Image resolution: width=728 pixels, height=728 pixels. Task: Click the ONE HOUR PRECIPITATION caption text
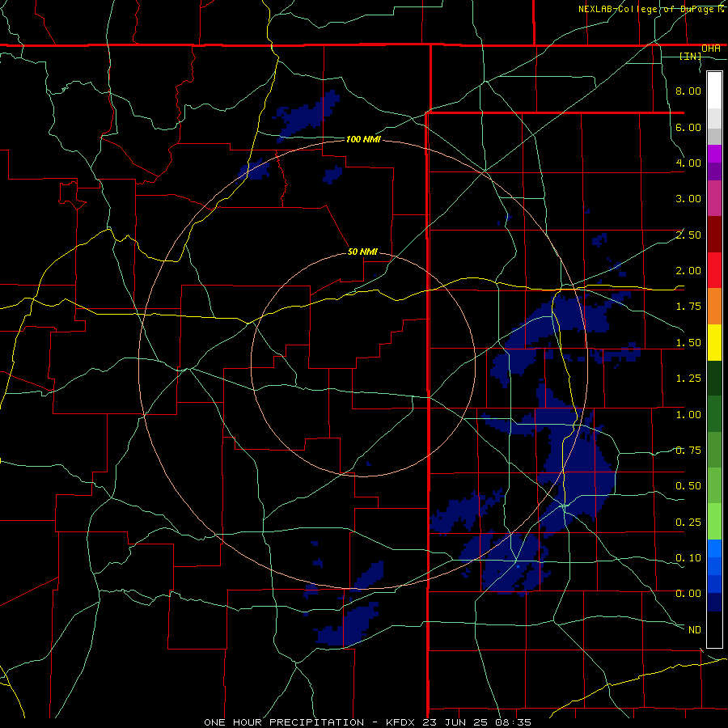284,722
